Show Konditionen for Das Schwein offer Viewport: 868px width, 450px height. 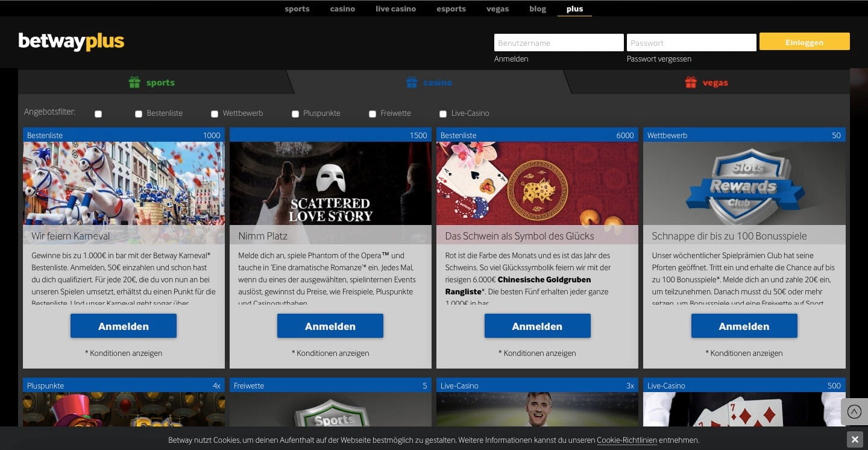(x=537, y=353)
